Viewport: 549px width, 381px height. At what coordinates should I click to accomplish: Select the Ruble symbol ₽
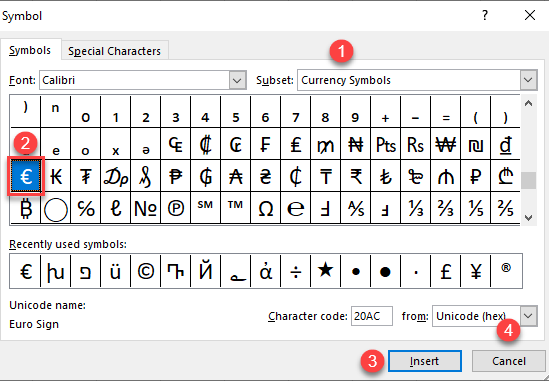475,176
